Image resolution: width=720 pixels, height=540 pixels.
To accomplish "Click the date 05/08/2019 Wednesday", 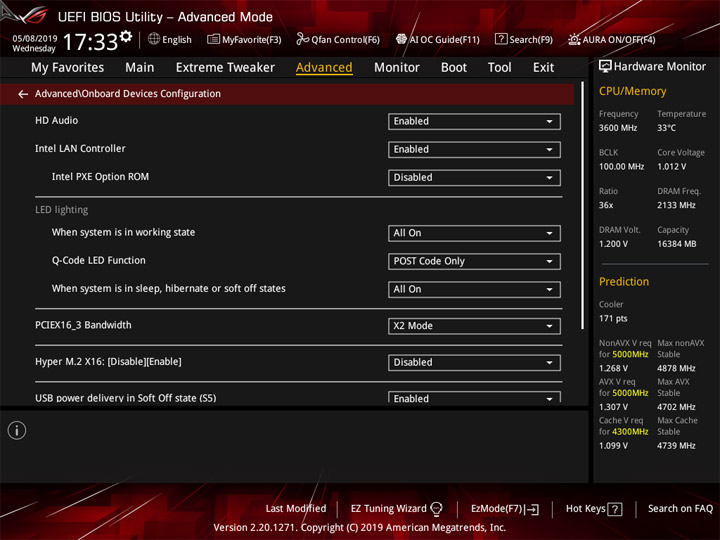I will click(34, 43).
